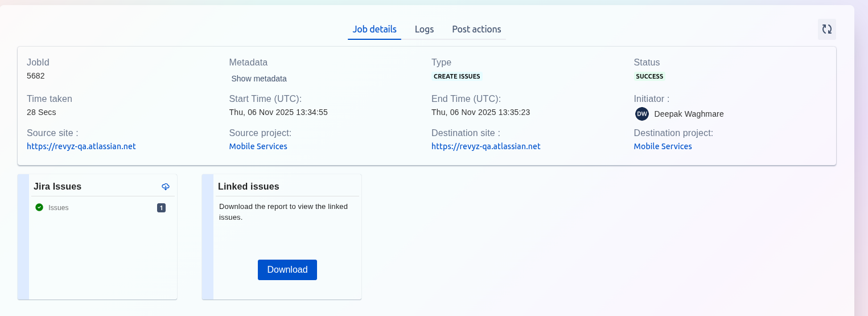This screenshot has height=316, width=868.
Task: Click the refresh icon at top right
Action: click(x=826, y=29)
